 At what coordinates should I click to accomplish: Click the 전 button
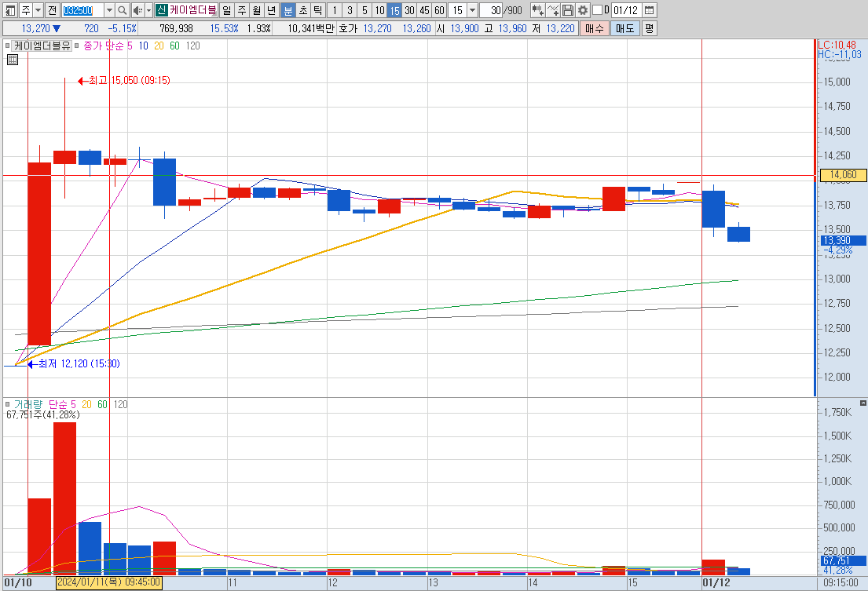click(x=52, y=10)
